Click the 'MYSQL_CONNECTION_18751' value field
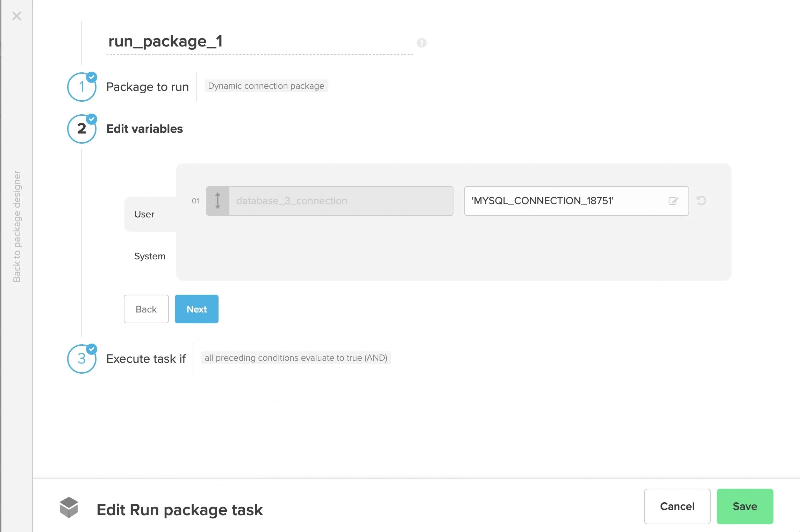 [577, 201]
